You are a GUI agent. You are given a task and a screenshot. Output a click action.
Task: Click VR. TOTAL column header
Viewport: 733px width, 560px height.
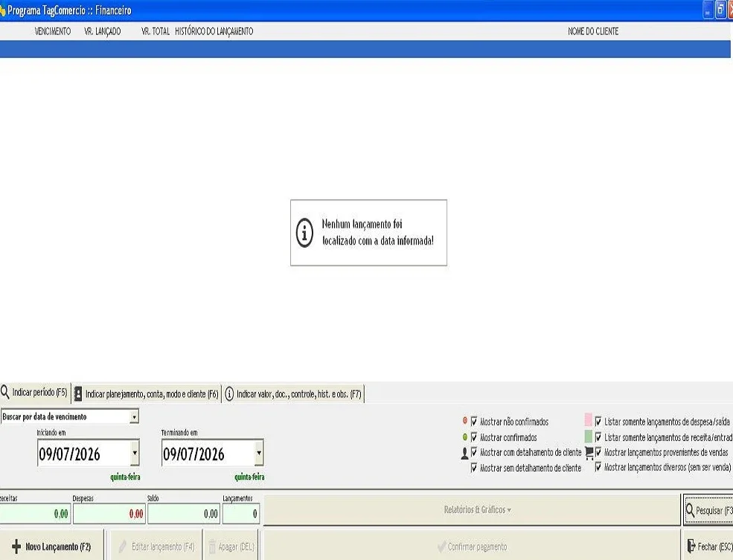(156, 31)
